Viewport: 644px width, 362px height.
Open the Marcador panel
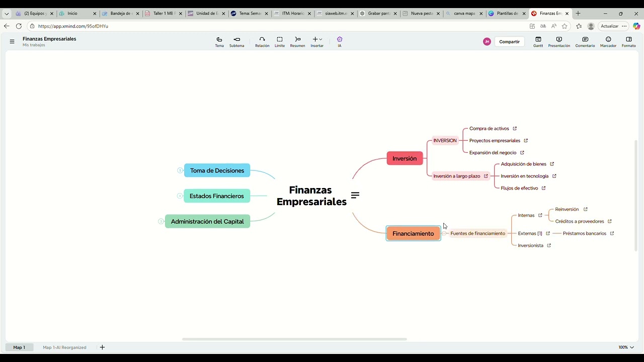608,42
